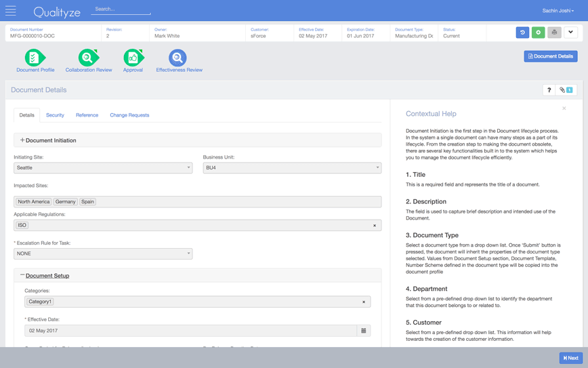The image size is (588, 368).
Task: Open the Escalation Rule for Task dropdown
Action: pyautogui.click(x=103, y=253)
